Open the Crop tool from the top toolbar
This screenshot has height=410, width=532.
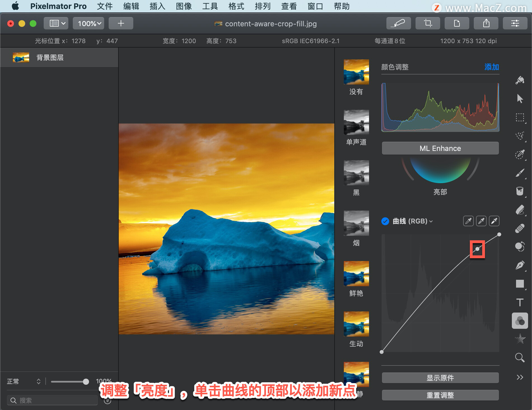click(x=428, y=23)
